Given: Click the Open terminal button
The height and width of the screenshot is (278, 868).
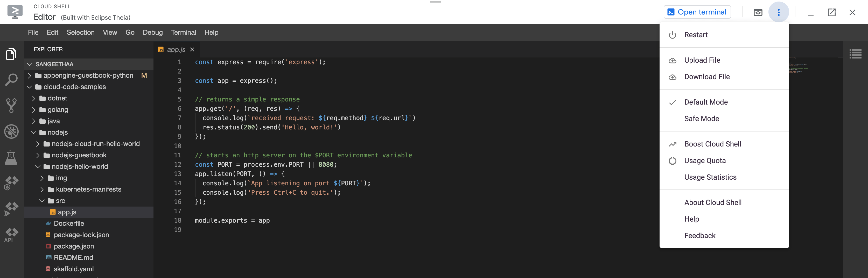Looking at the screenshot, I should (697, 12).
